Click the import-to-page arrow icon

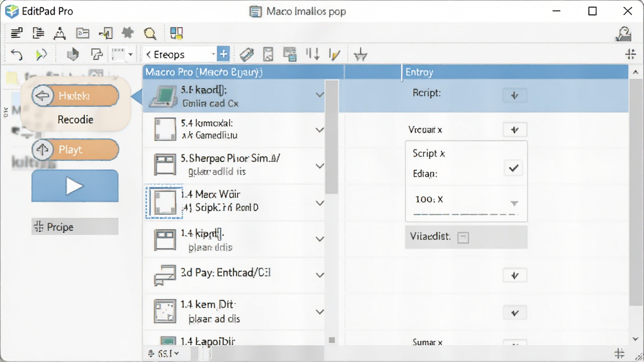106,33
